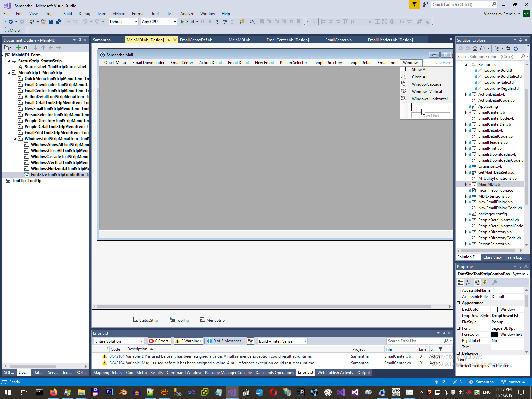Toggle the 2 Warnings filter button

tap(188, 341)
